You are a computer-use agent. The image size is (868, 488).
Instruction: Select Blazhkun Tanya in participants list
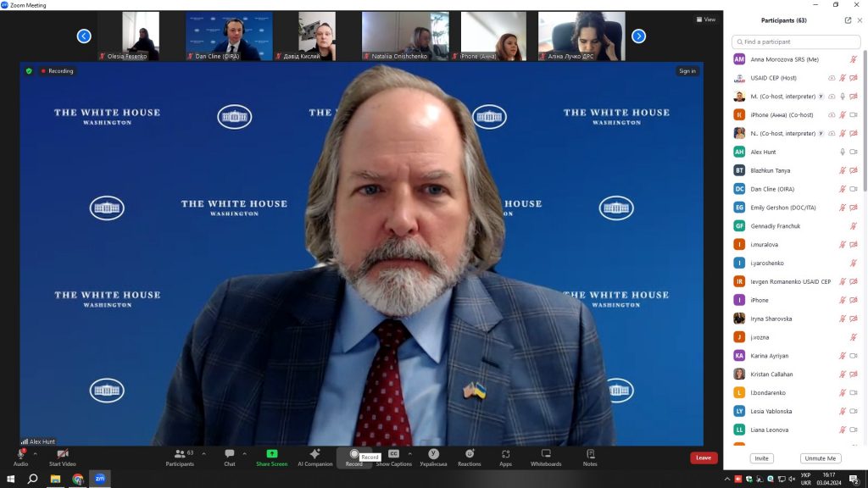coord(796,170)
